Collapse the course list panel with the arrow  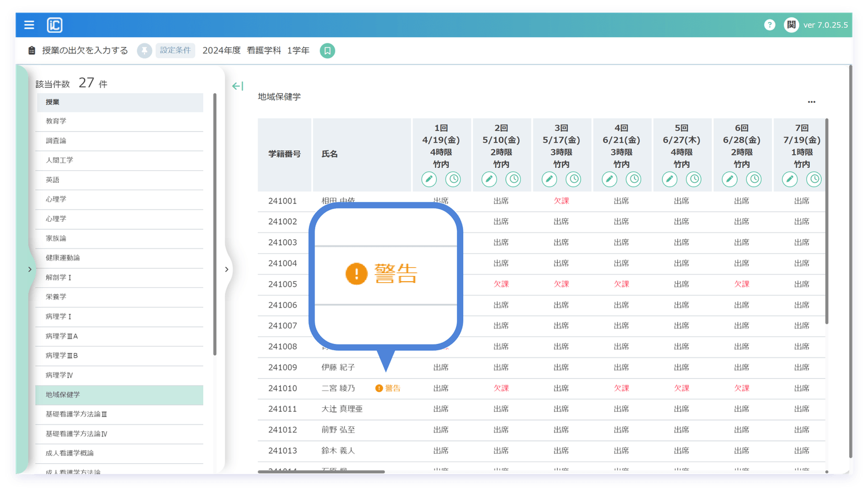pos(237,86)
